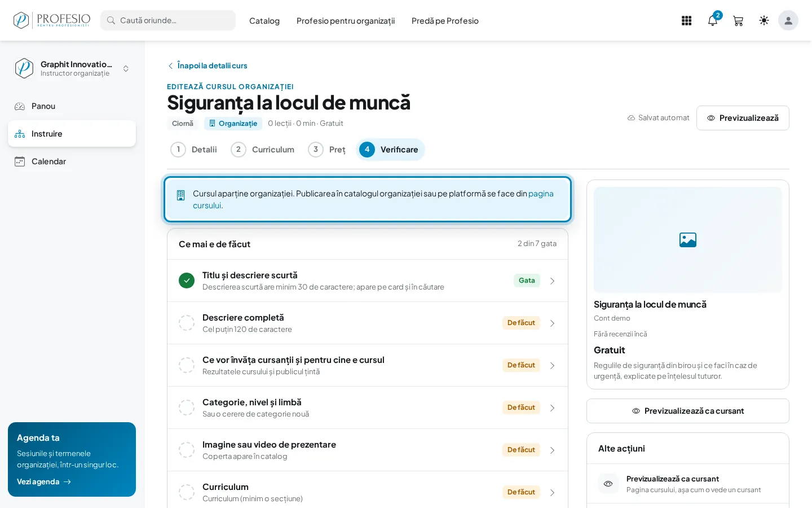Expand 'Imagine sau video de prezentare' chevron
The height and width of the screenshot is (508, 812).
click(553, 450)
